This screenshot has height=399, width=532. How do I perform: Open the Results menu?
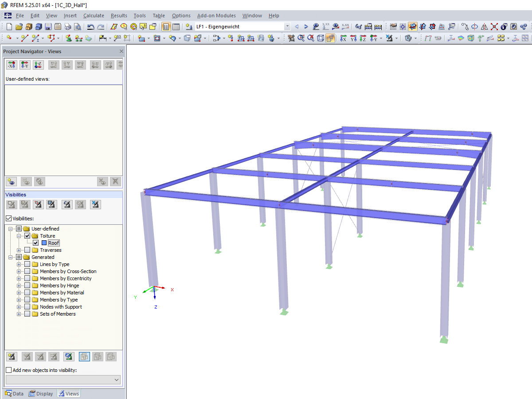(x=119, y=16)
